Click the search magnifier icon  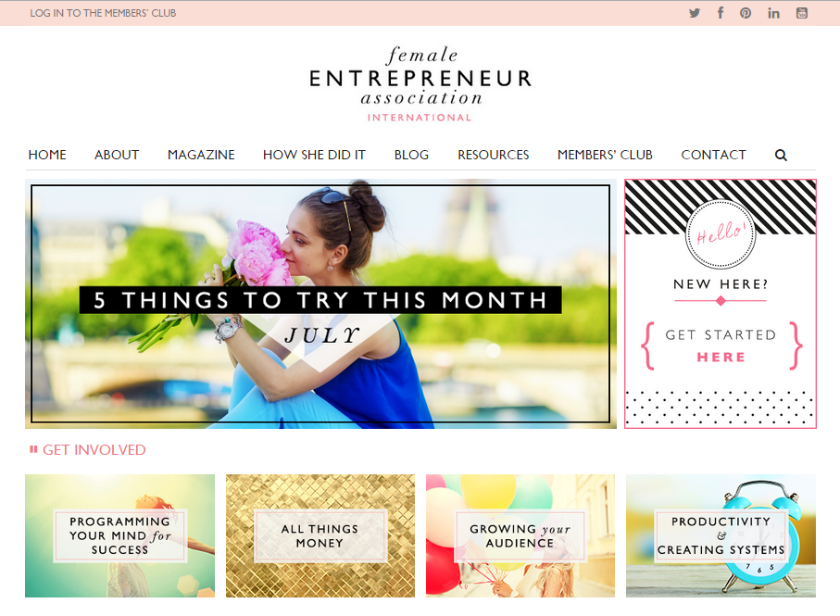pos(781,156)
